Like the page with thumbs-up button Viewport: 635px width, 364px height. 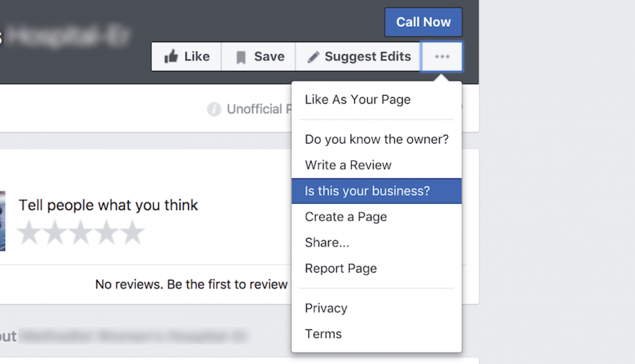[x=187, y=56]
